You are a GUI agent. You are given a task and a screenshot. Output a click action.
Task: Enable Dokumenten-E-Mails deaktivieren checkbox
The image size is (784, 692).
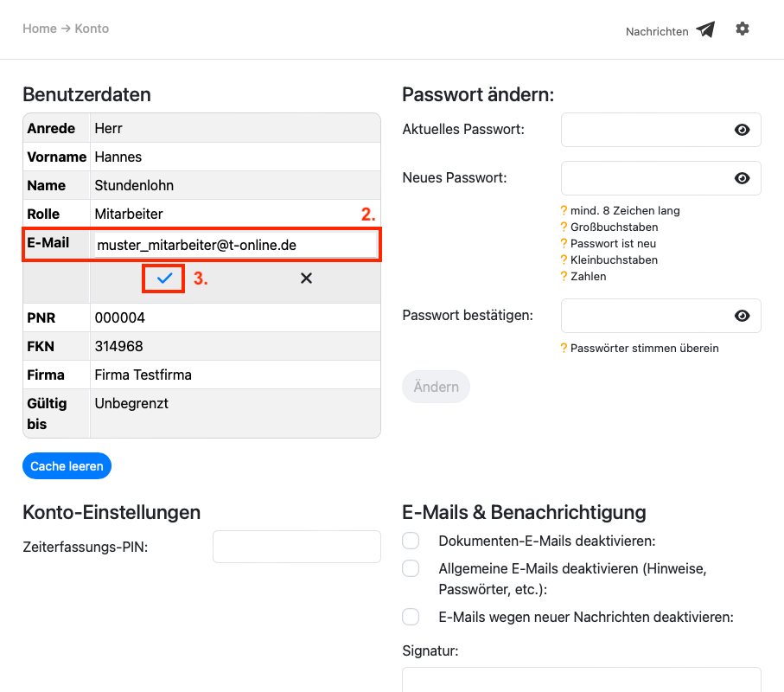(x=411, y=541)
